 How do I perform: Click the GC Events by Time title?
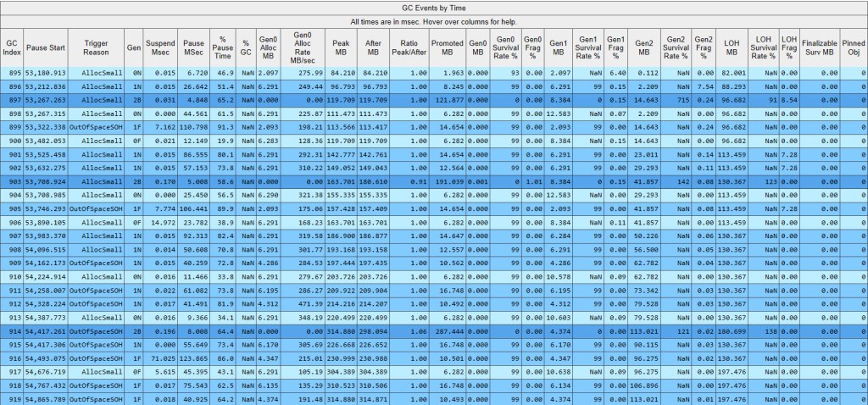coord(433,8)
